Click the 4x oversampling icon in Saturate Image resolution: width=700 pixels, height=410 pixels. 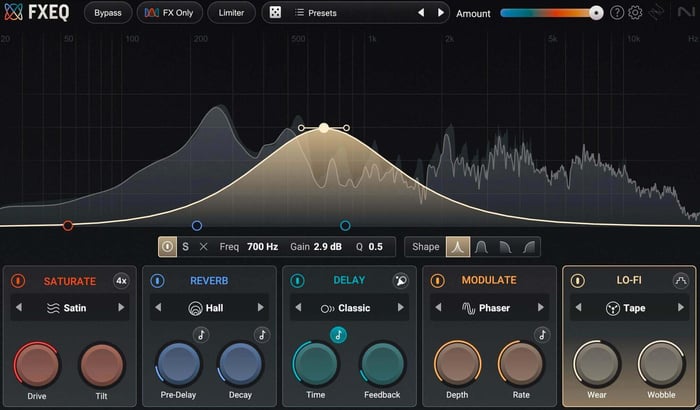pyautogui.click(x=121, y=281)
